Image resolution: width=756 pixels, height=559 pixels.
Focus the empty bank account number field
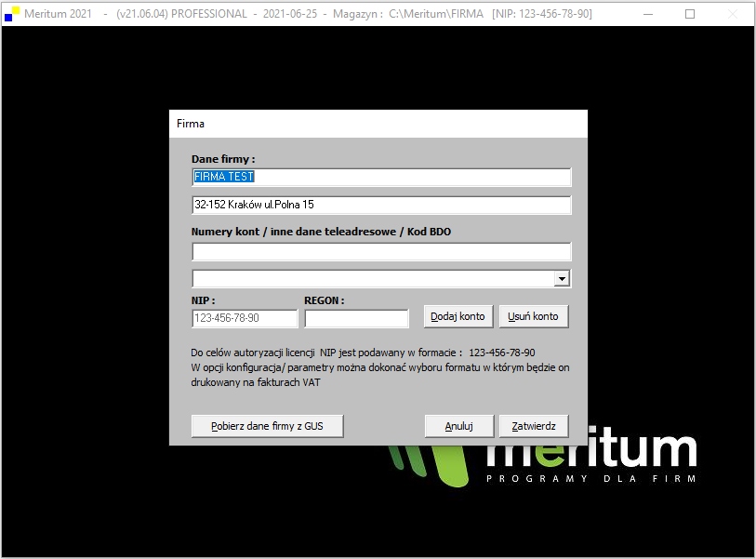(x=381, y=251)
